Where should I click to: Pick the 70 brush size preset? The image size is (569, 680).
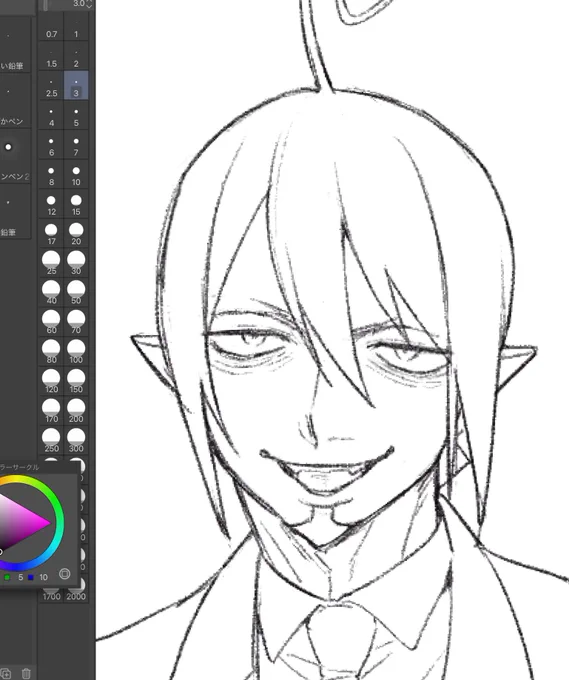tap(76, 323)
